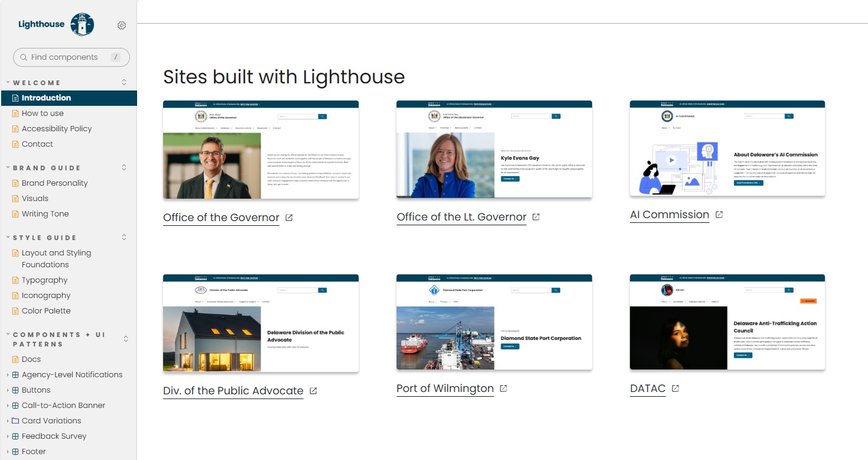Follow the AI Commission link
This screenshot has width=868, height=460.
(669, 215)
